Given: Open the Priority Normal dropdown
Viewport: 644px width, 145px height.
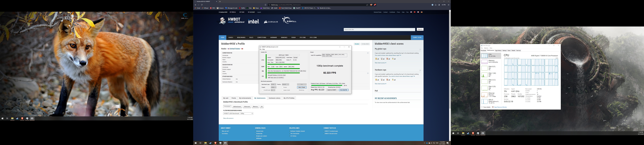Looking at the screenshot, I should (x=285, y=84).
